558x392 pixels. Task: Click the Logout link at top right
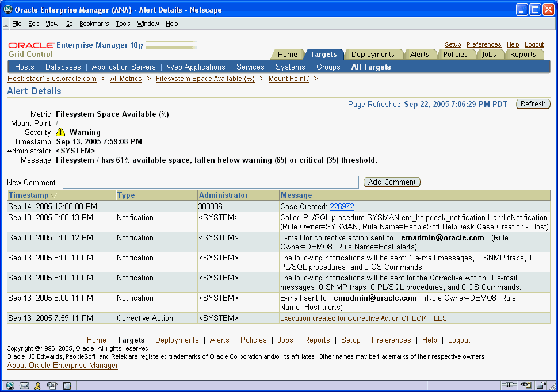pyautogui.click(x=534, y=44)
